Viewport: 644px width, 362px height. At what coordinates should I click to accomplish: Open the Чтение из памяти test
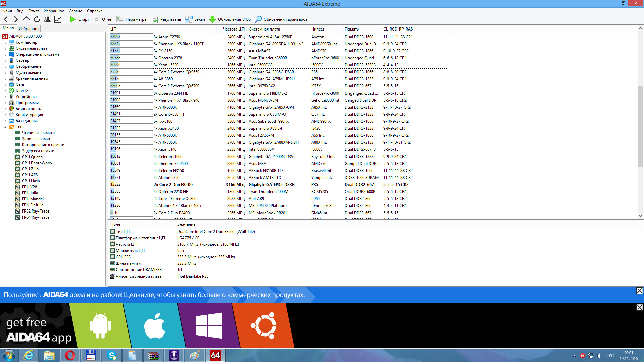pyautogui.click(x=38, y=133)
